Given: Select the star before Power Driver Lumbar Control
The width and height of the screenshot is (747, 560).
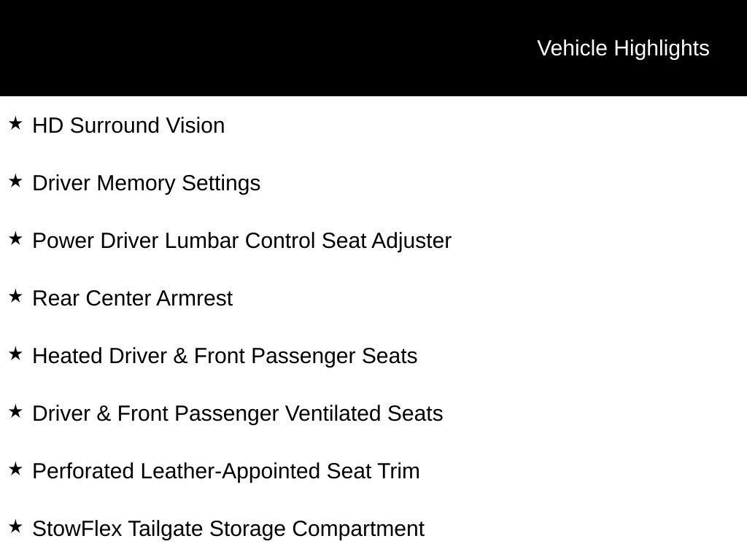Looking at the screenshot, I should (16, 239).
